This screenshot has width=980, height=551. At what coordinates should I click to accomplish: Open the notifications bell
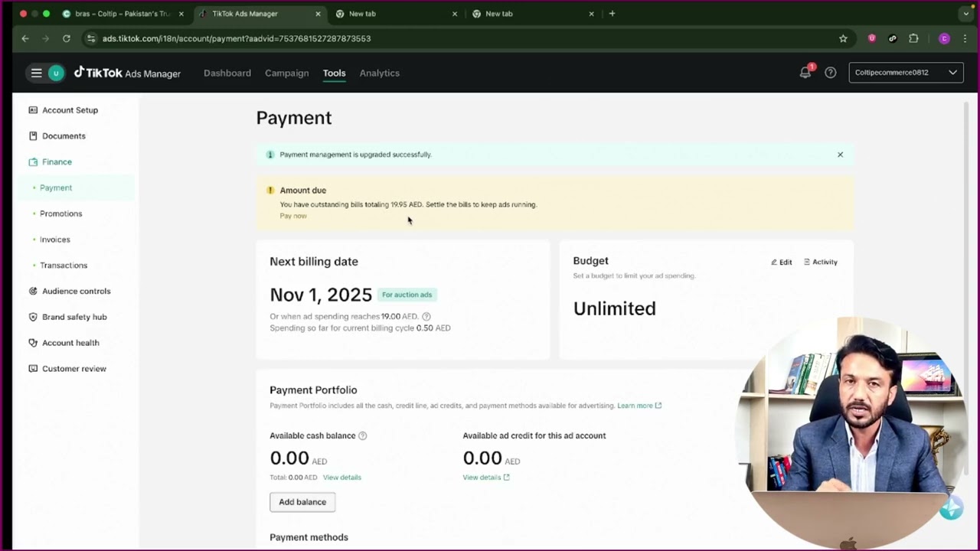click(x=805, y=73)
